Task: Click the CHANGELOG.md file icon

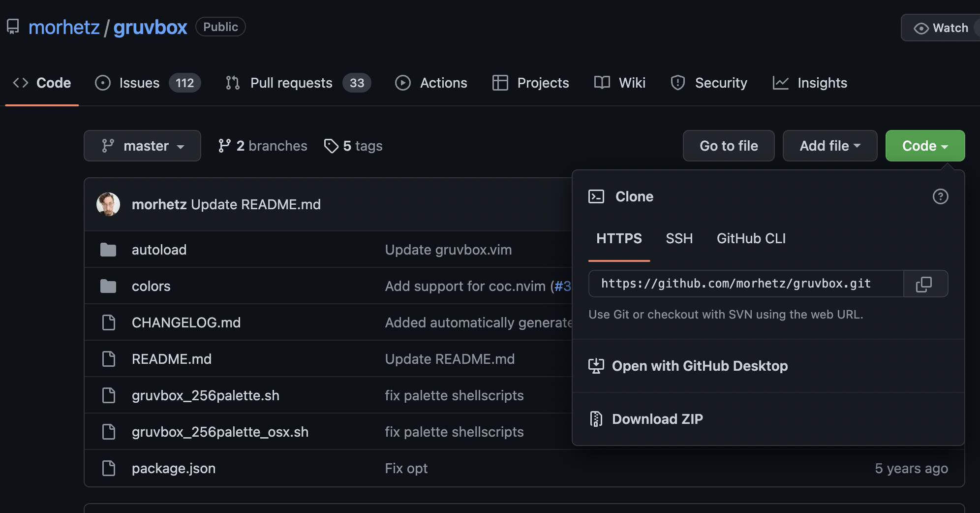Action: [108, 322]
